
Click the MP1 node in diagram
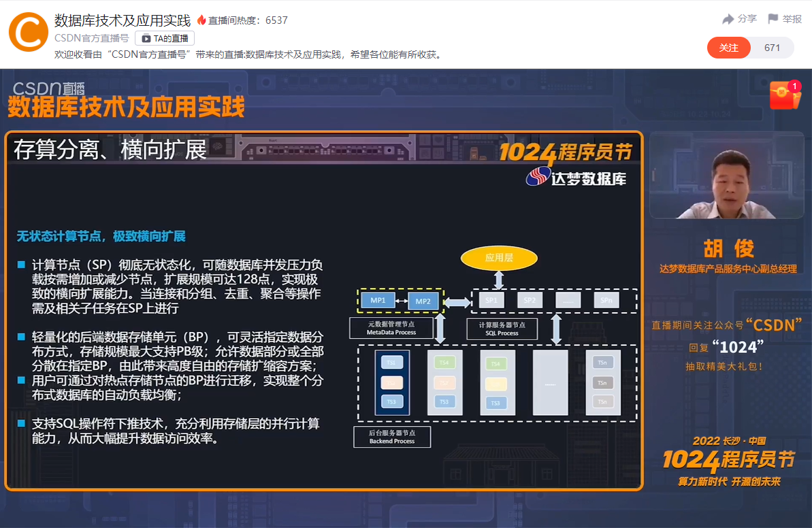pos(378,300)
